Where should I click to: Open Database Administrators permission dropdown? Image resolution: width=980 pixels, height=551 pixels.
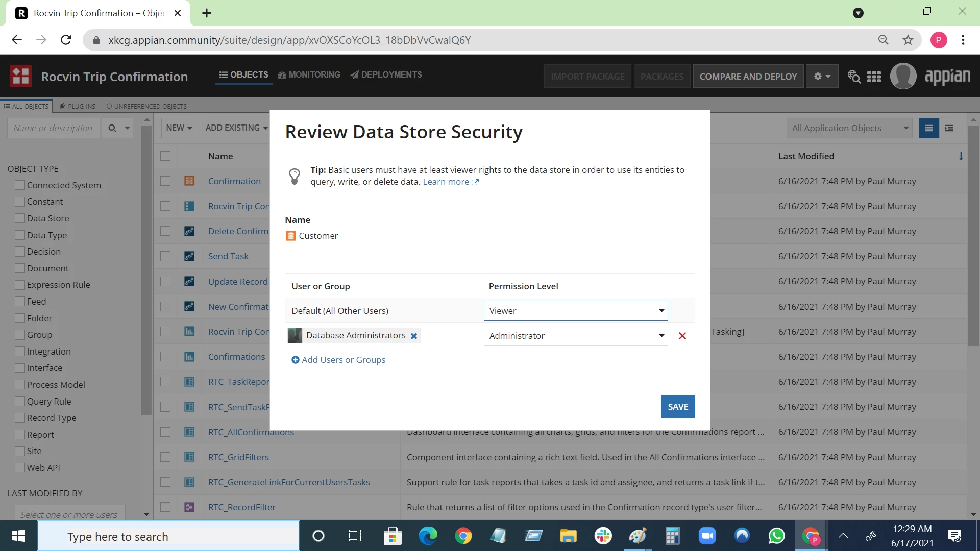(576, 336)
